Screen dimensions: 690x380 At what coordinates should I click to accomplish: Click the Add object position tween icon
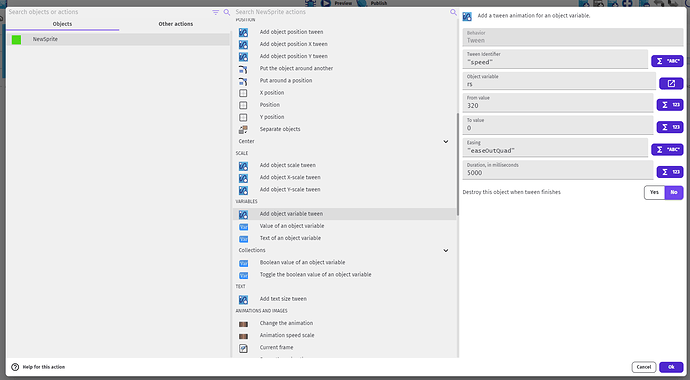tap(243, 32)
